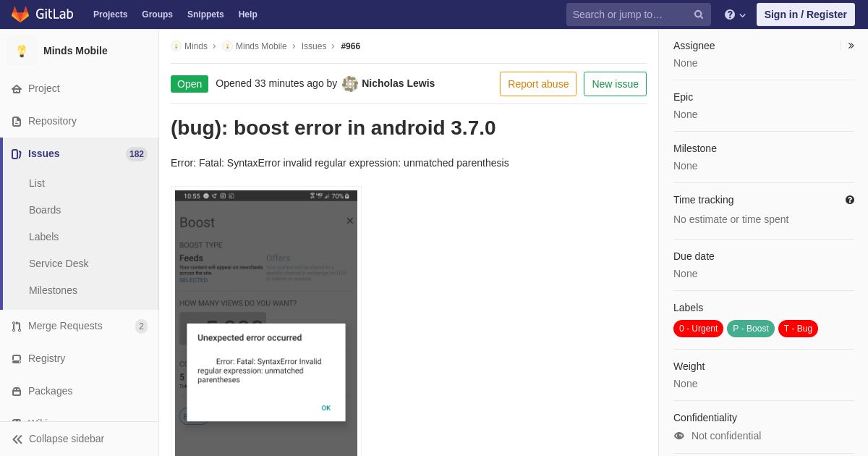Go to Minds Mobile in the breadcrumb
The image size is (868, 456).
[261, 46]
